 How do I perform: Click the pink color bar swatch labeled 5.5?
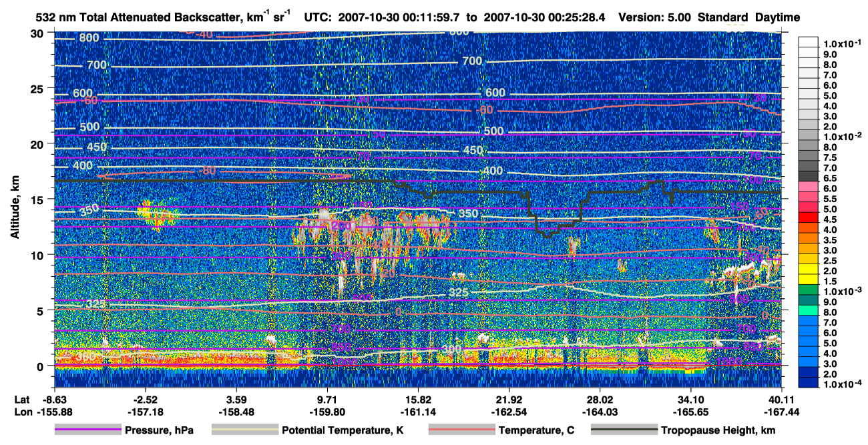[x=807, y=196]
